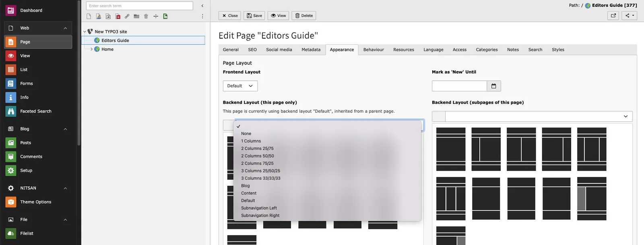Open Backend Layout subpages dropdown
The height and width of the screenshot is (245, 644).
coord(539,117)
